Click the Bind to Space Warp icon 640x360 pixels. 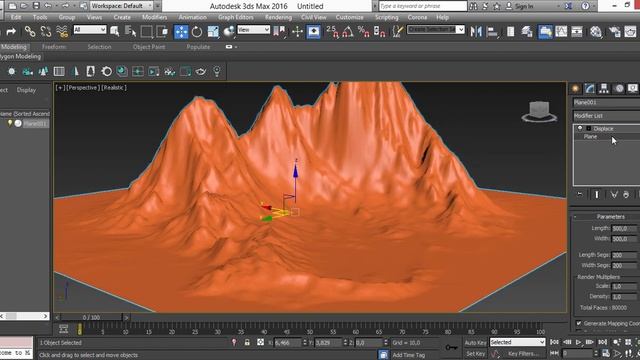(62, 31)
